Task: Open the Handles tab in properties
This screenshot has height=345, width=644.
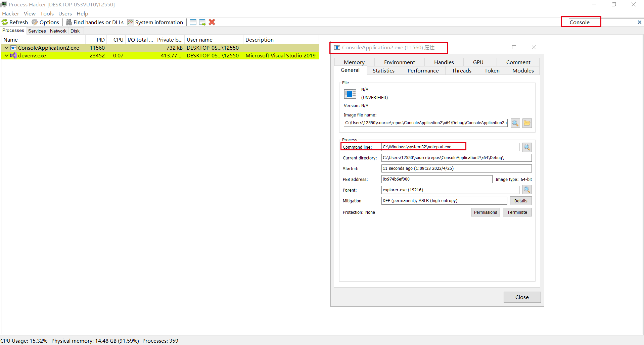Action: 444,62
